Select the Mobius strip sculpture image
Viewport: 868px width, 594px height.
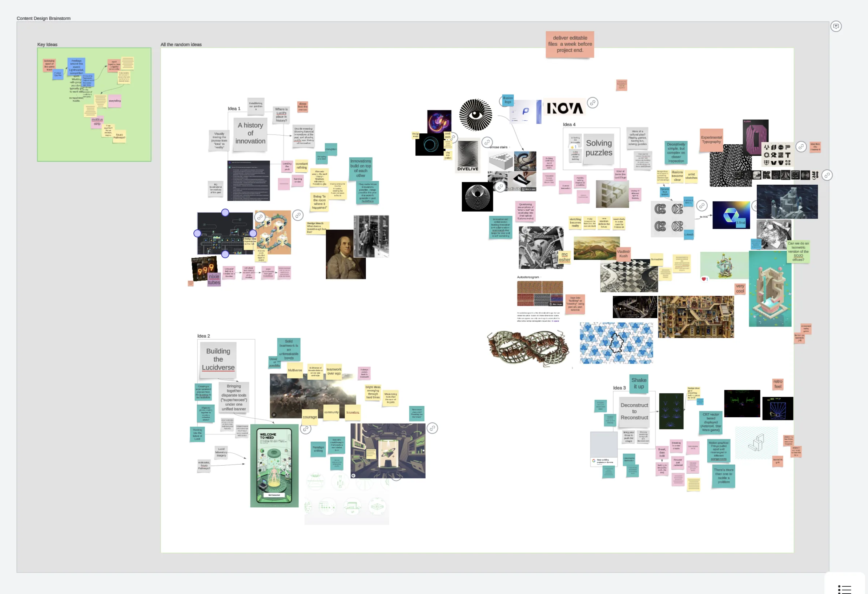pos(528,348)
